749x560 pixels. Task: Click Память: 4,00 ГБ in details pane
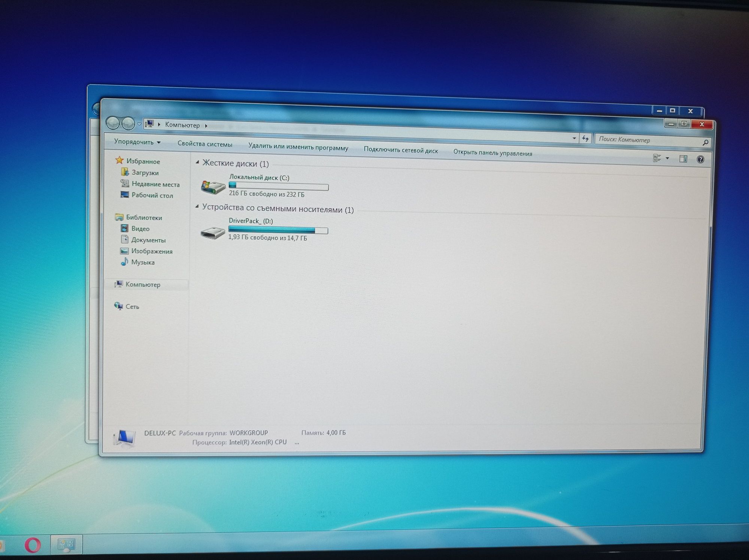(x=324, y=433)
